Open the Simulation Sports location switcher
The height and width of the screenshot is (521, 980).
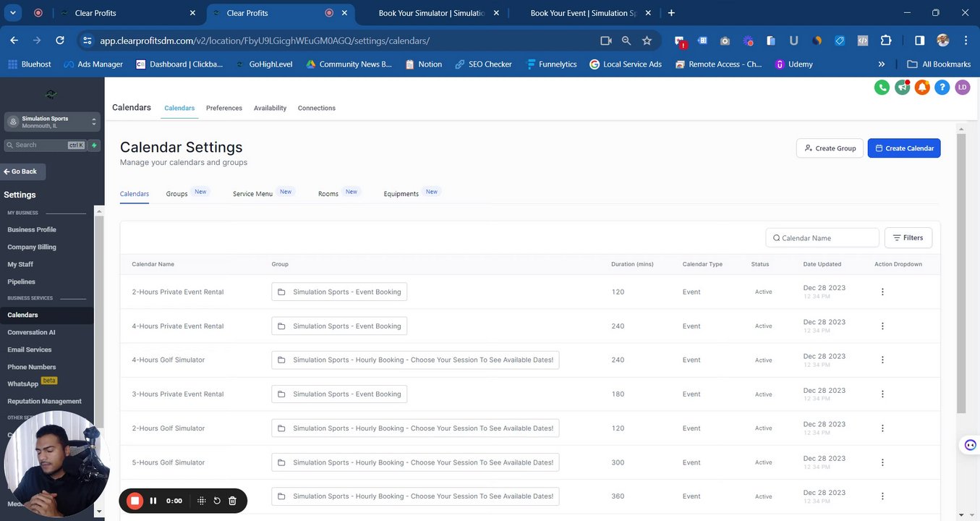tap(52, 122)
